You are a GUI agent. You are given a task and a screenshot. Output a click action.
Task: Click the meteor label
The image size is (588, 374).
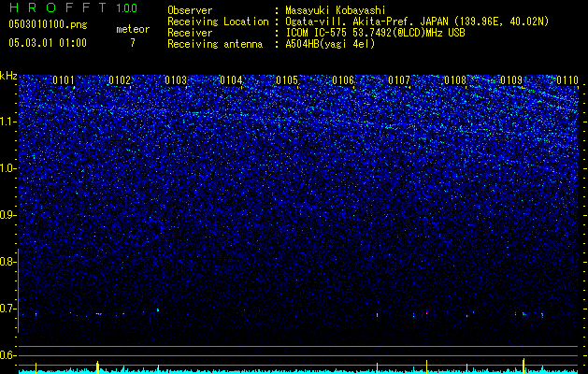pyautogui.click(x=133, y=29)
